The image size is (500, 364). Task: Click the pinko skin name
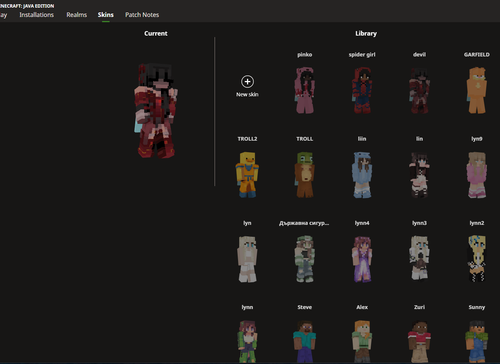[305, 55]
